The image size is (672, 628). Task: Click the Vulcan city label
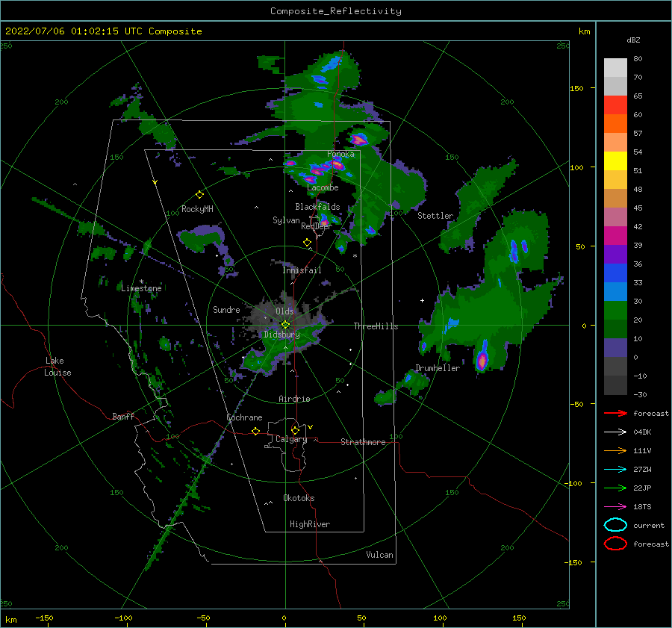[379, 555]
